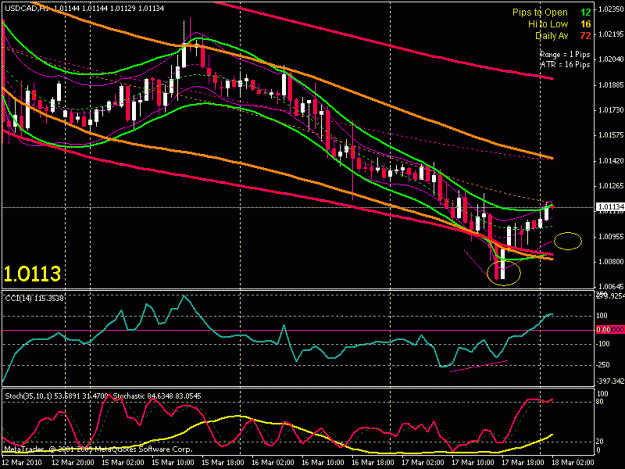The height and width of the screenshot is (469, 625).
Task: Click the '12 Mar 20:00' time axis label
Action: pos(73,463)
